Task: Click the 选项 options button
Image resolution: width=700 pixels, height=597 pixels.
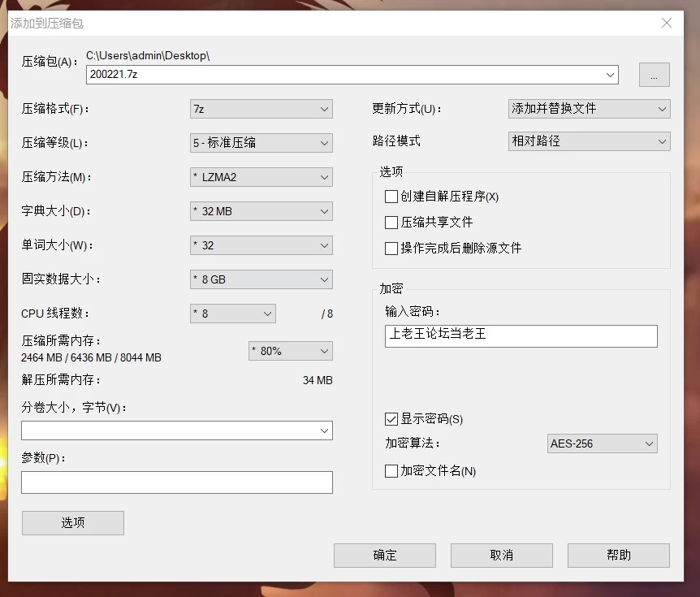Action: coord(73,523)
